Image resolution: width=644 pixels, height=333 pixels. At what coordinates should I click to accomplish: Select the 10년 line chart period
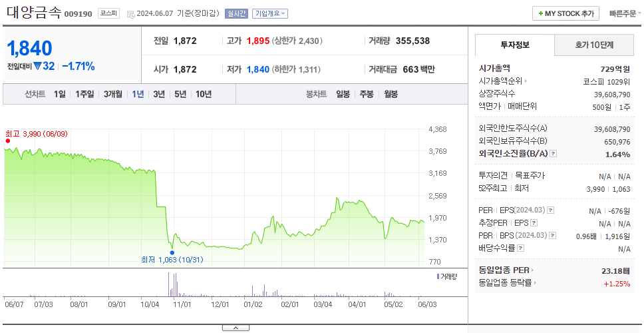(x=204, y=94)
